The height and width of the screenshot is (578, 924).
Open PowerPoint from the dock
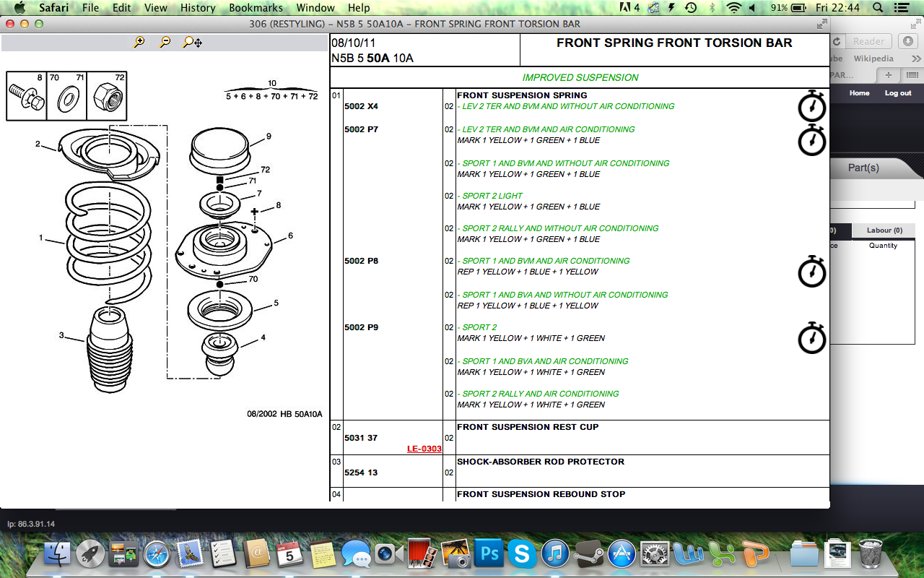pos(755,554)
